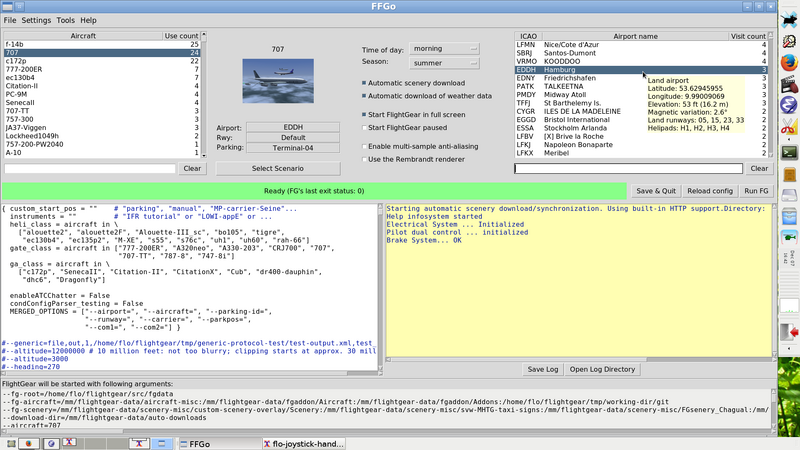Select Citation-II in the aircraft list
The image size is (800, 450).
(x=102, y=86)
